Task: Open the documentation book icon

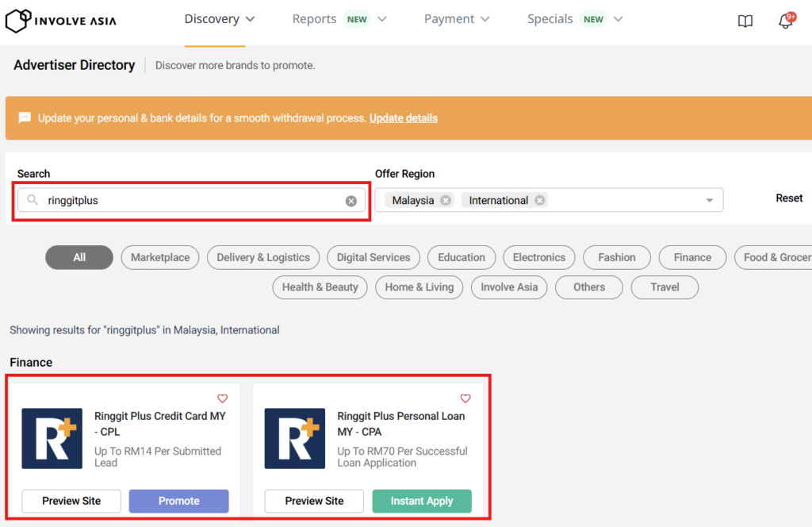Action: pyautogui.click(x=745, y=21)
